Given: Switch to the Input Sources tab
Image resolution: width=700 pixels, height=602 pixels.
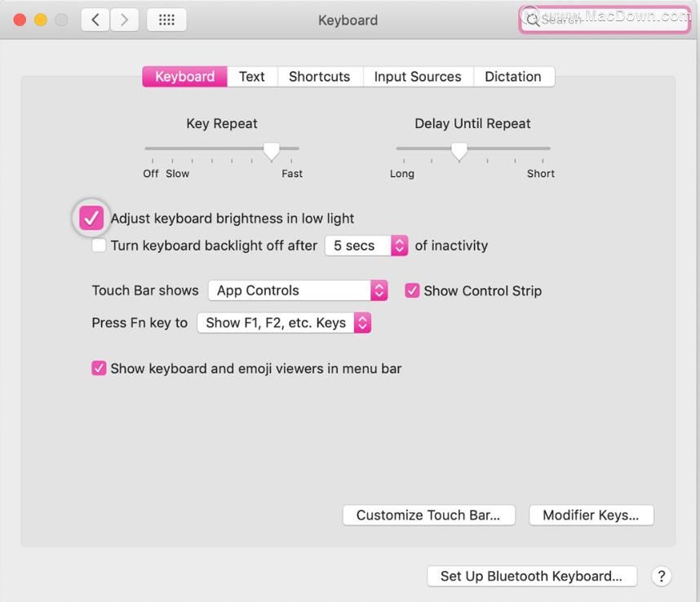Looking at the screenshot, I should pyautogui.click(x=418, y=77).
